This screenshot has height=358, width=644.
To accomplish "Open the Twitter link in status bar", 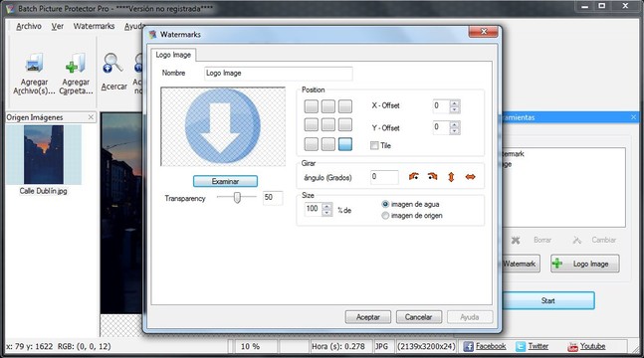I will click(538, 346).
